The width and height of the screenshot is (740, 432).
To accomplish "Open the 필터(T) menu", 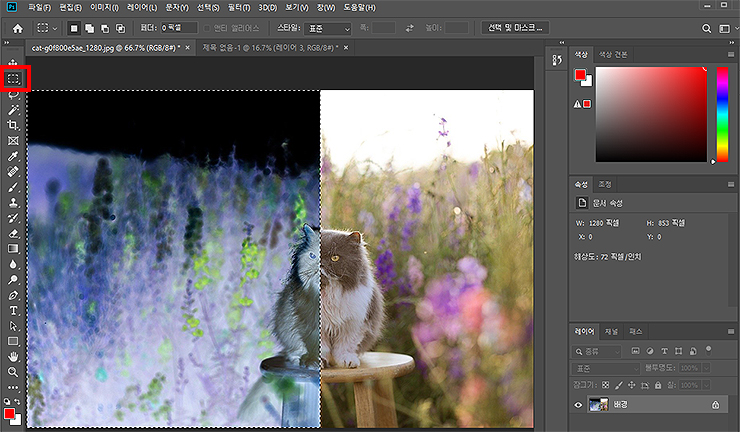I will 239,8.
